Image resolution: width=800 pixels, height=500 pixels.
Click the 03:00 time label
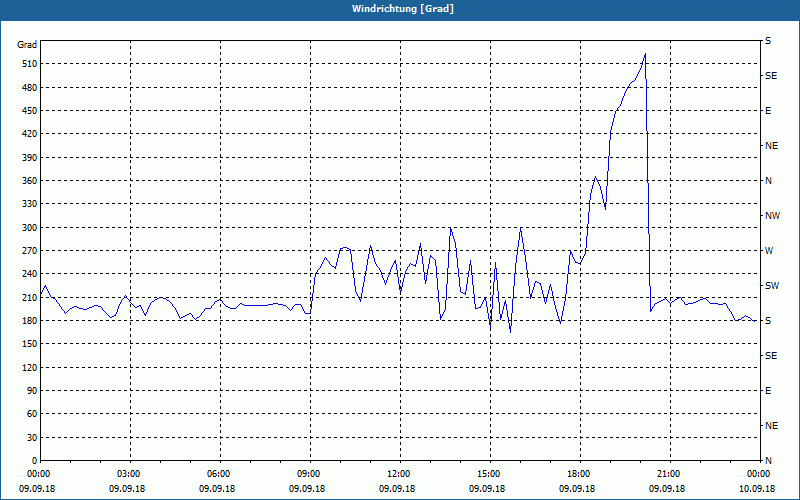tap(127, 473)
